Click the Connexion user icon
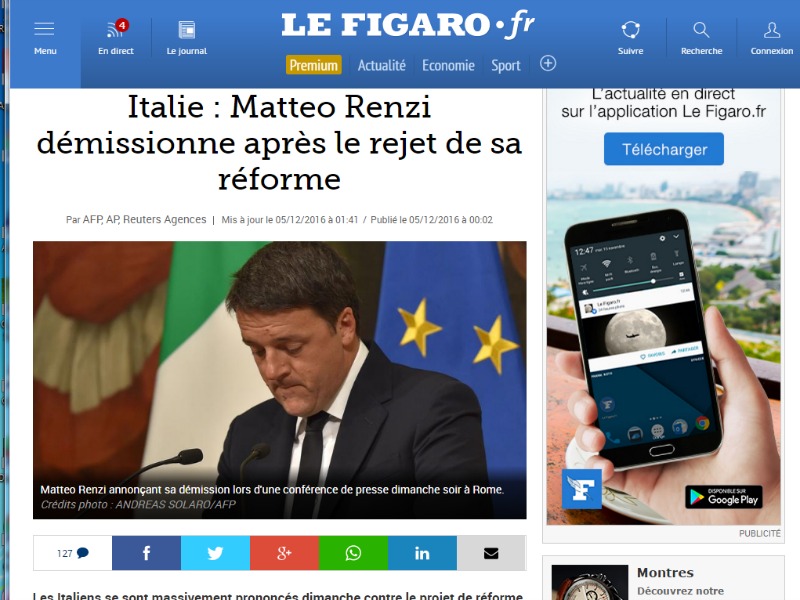This screenshot has width=800, height=600. pos(771,30)
